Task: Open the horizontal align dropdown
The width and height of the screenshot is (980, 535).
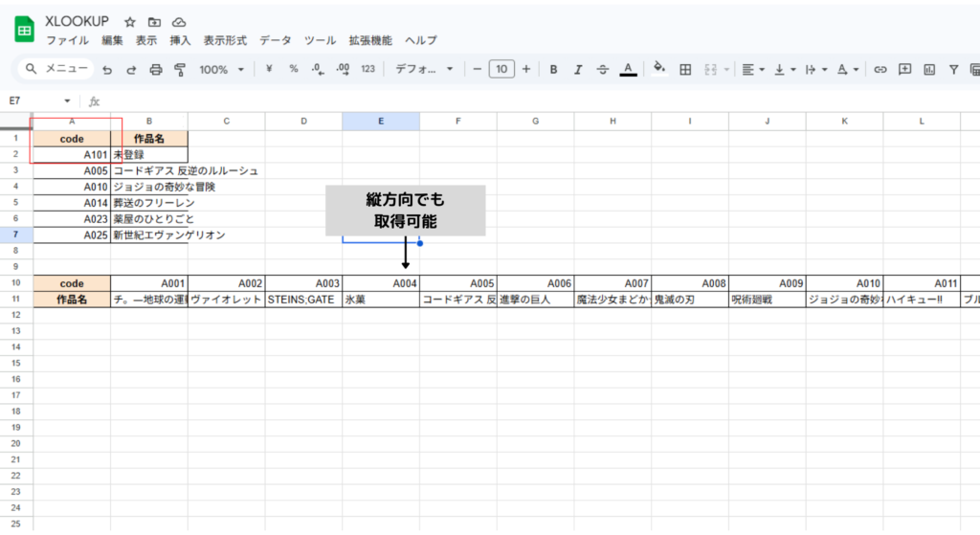Action: click(x=754, y=69)
